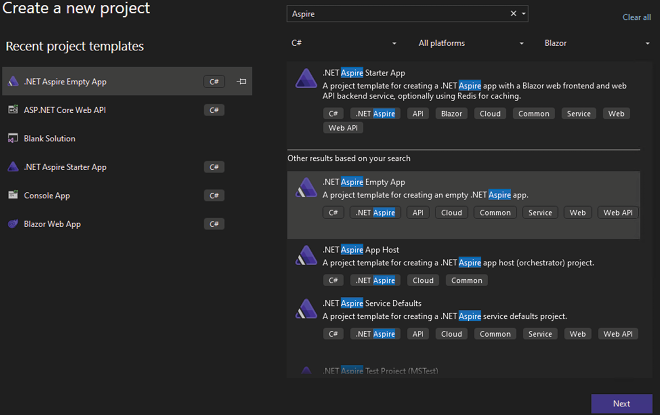Select the .NET Aspire App Host result
This screenshot has width=660, height=415.
click(463, 266)
